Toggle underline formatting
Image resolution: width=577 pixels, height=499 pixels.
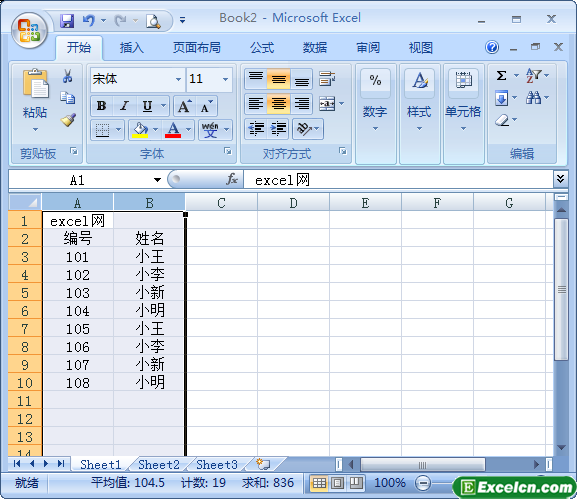pos(147,106)
